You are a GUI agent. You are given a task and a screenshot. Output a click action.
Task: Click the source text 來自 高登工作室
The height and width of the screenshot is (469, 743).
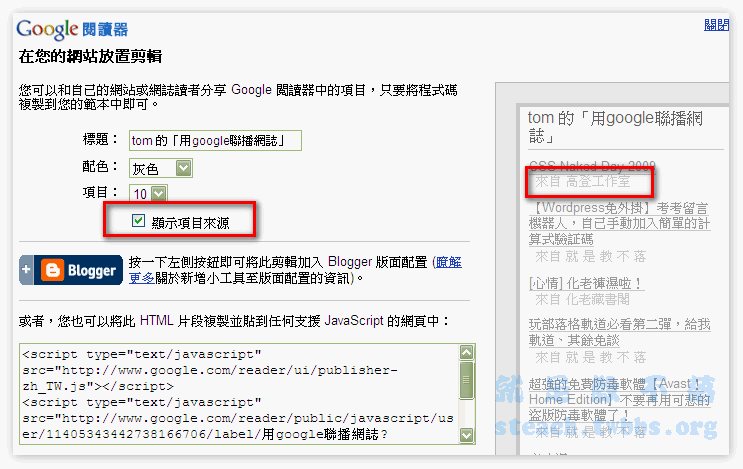point(582,181)
